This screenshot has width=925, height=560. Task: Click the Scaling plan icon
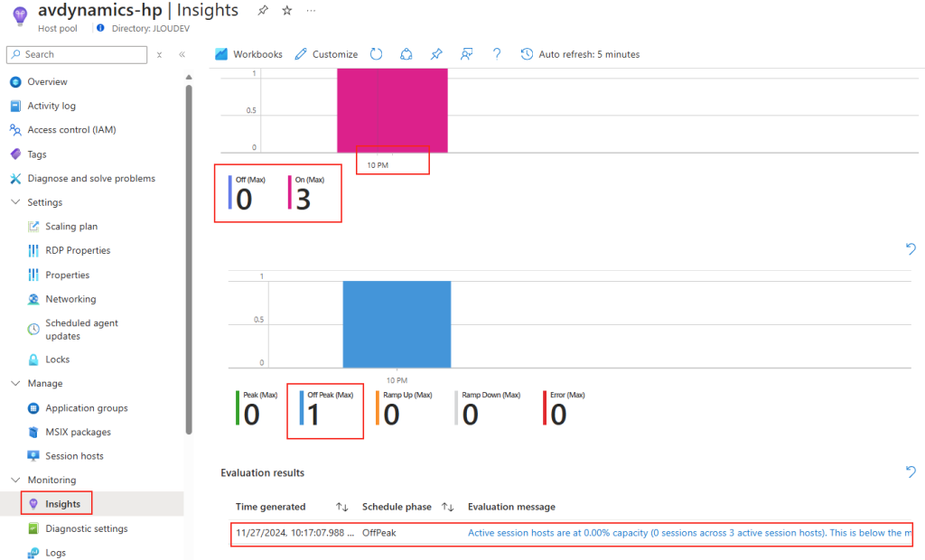pyautogui.click(x=33, y=227)
